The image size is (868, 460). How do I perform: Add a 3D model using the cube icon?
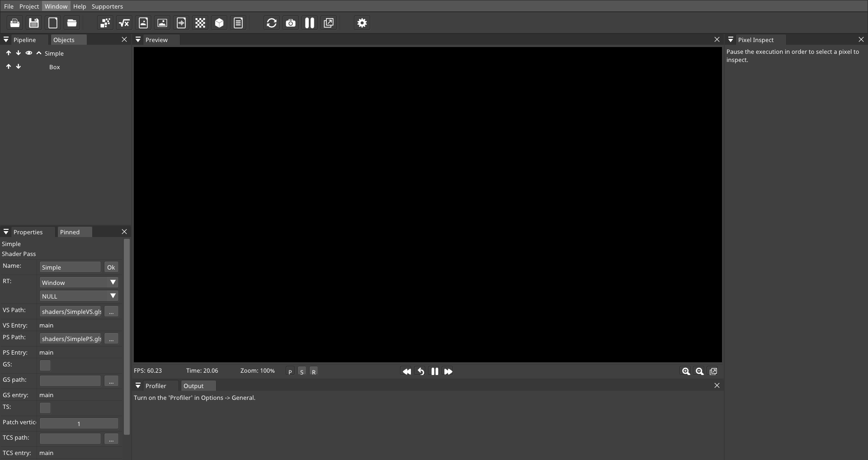pos(219,23)
